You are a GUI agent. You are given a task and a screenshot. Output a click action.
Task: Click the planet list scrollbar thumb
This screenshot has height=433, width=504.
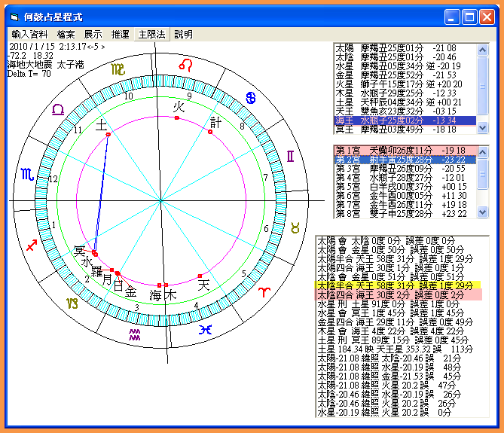click(x=482, y=86)
